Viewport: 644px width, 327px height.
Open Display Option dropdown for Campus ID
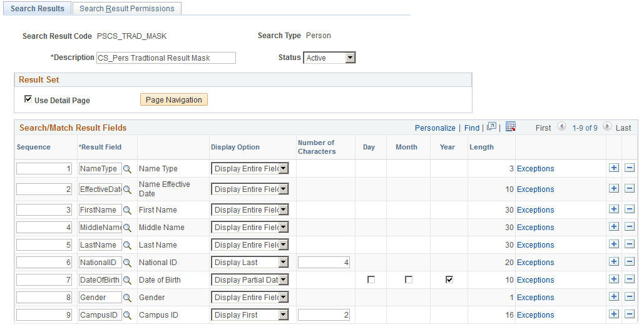250,315
